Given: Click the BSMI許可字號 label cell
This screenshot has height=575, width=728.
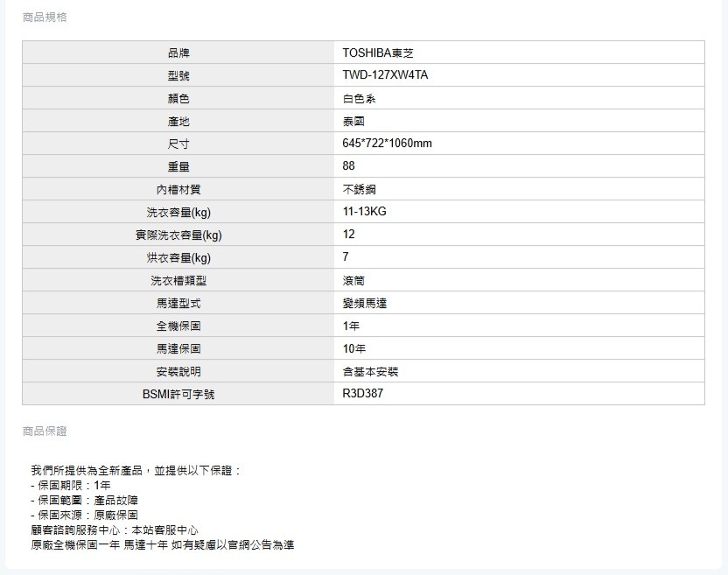Looking at the screenshot, I should pos(178,394).
